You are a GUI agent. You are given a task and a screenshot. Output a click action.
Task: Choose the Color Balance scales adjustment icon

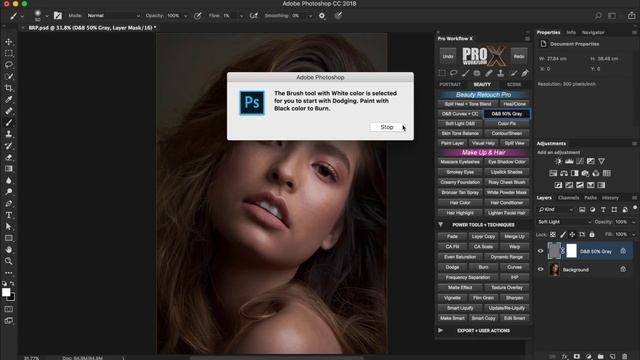[x=564, y=173]
